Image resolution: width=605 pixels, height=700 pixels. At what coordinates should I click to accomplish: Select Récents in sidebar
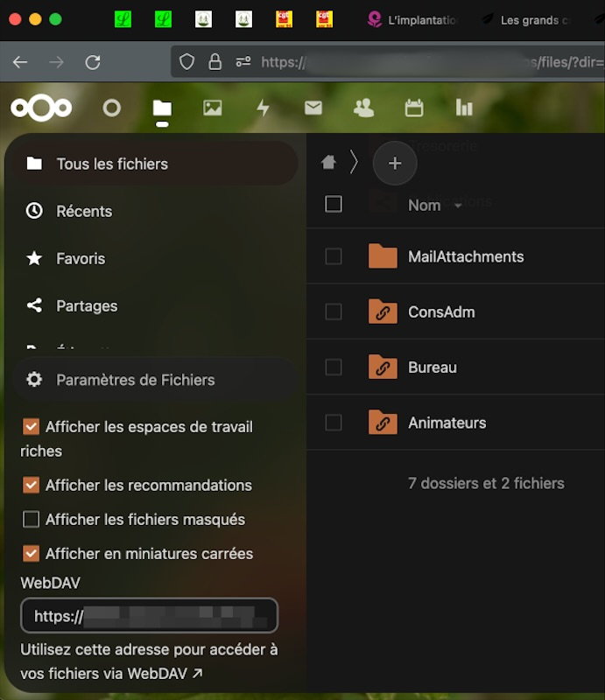84,211
